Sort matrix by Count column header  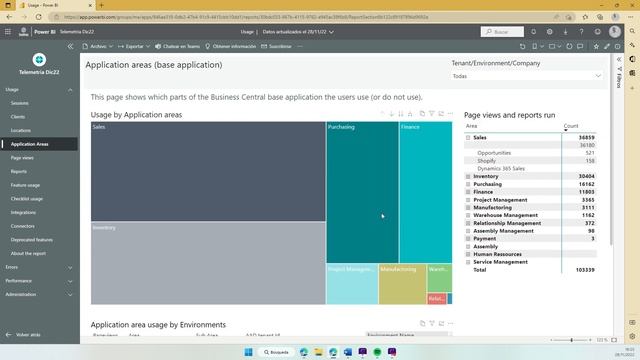571,126
